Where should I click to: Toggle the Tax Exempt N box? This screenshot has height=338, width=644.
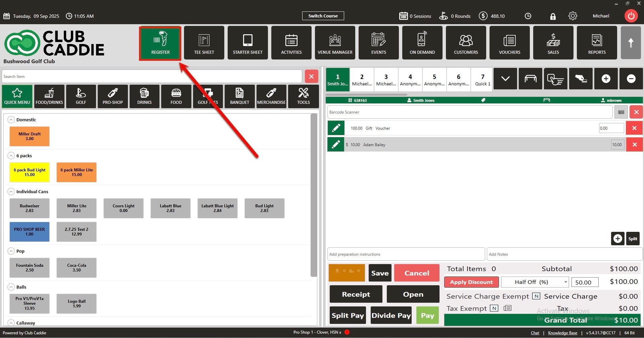tap(494, 308)
